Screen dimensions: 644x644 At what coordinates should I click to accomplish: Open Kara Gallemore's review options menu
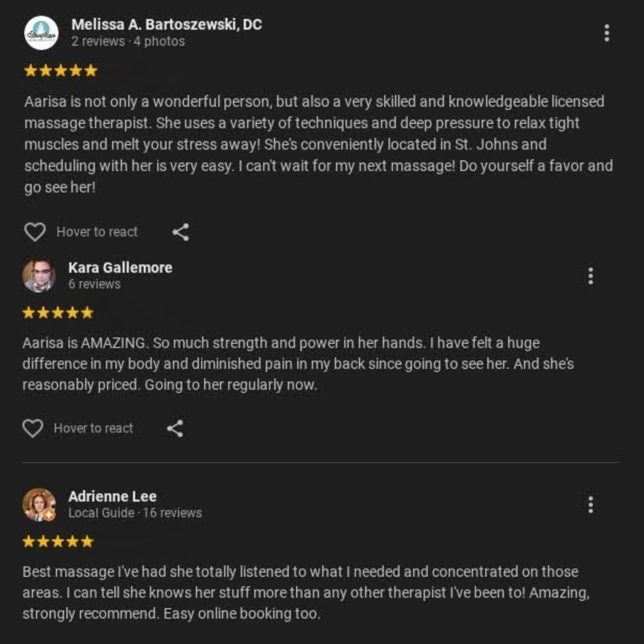point(590,276)
